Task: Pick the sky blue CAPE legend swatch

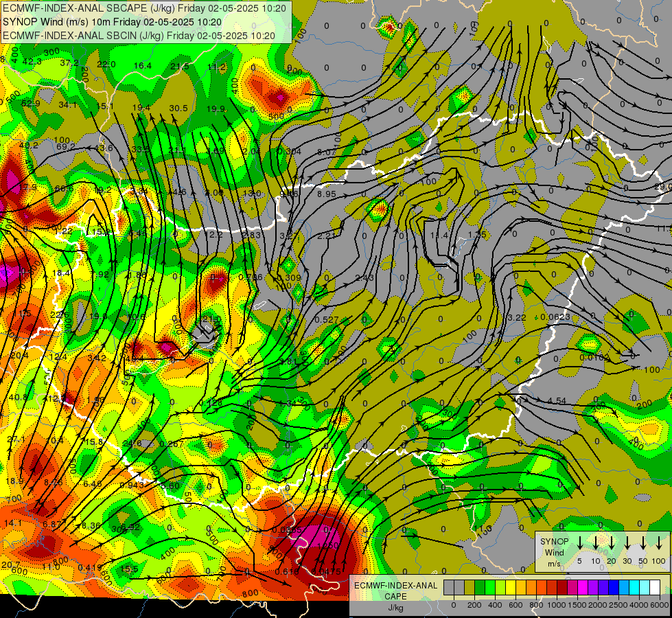Action: tap(625, 588)
